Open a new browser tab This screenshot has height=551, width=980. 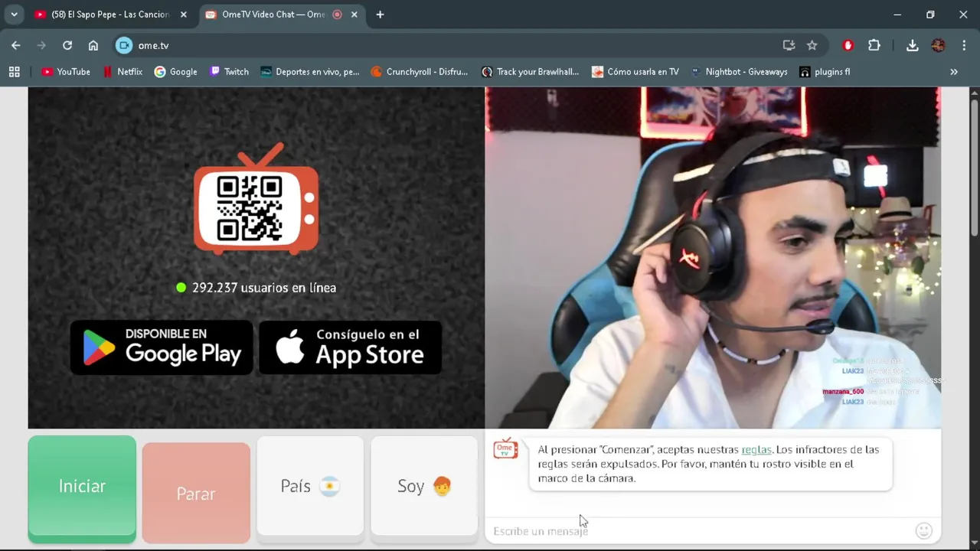[x=380, y=15]
